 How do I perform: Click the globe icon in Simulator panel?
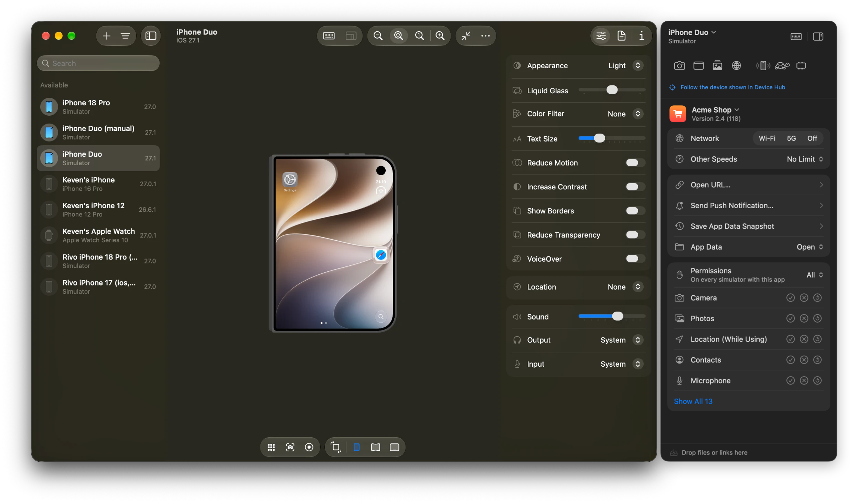(x=736, y=65)
